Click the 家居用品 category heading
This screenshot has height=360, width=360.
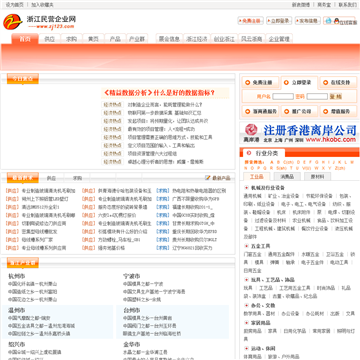click(261, 323)
